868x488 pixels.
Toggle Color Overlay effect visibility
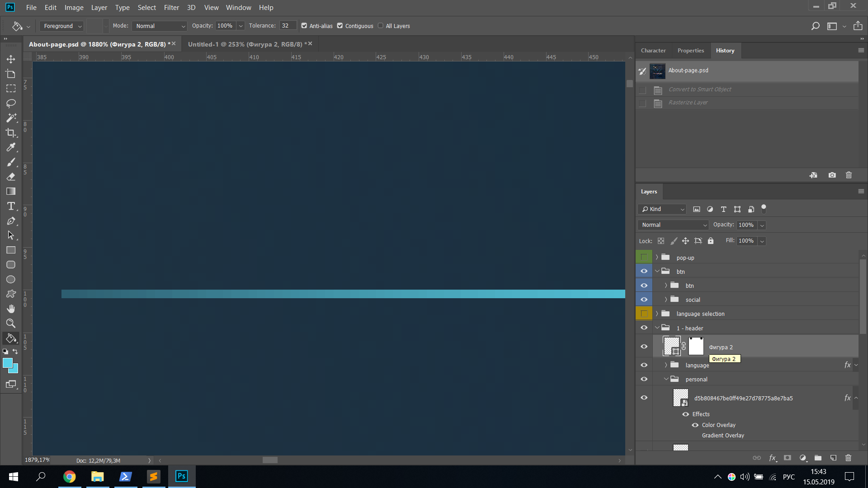coord(695,425)
